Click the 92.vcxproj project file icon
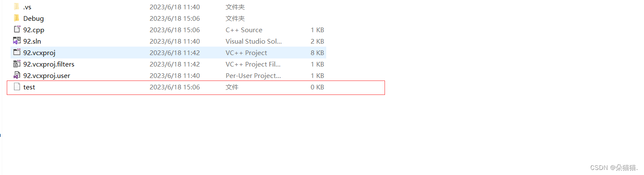This screenshot has height=175, width=644. (x=17, y=53)
